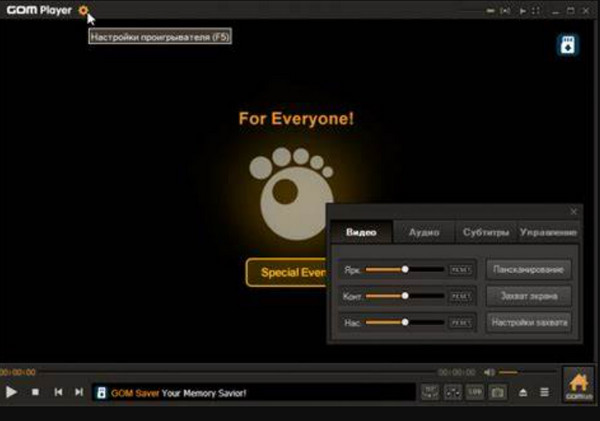Open Настройки захвата button
Image resolution: width=600 pixels, height=421 pixels.
[x=528, y=322]
